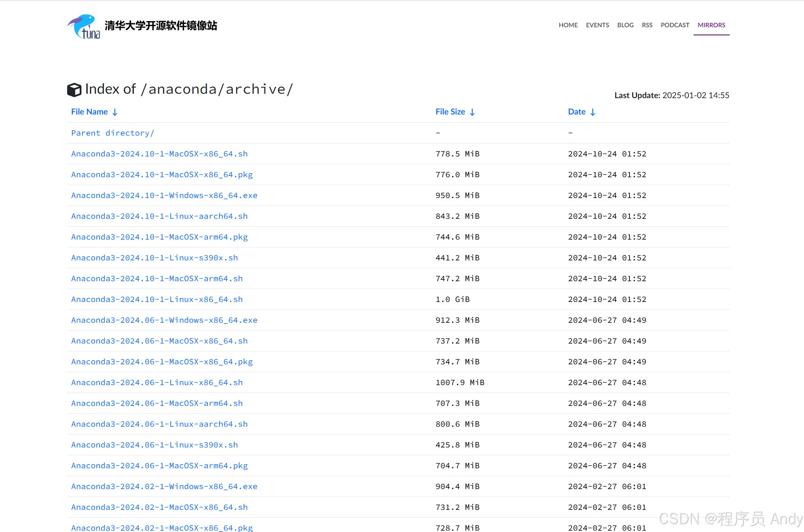Click the TUNA fish logo
This screenshot has width=804, height=532.
point(84,27)
